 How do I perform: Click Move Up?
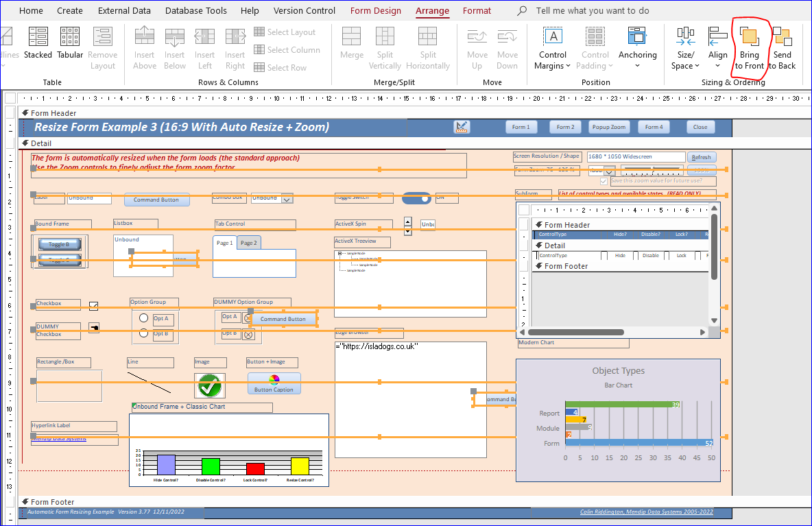[477, 48]
